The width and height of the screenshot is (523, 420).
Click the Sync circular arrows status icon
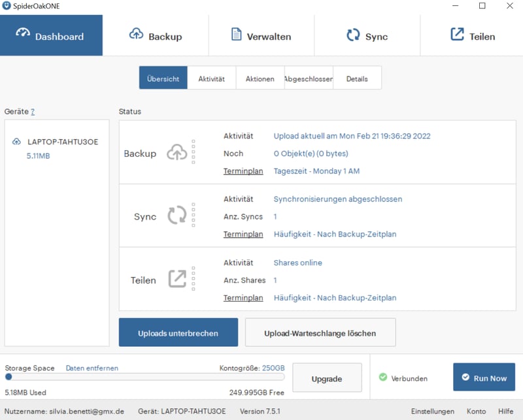click(177, 216)
